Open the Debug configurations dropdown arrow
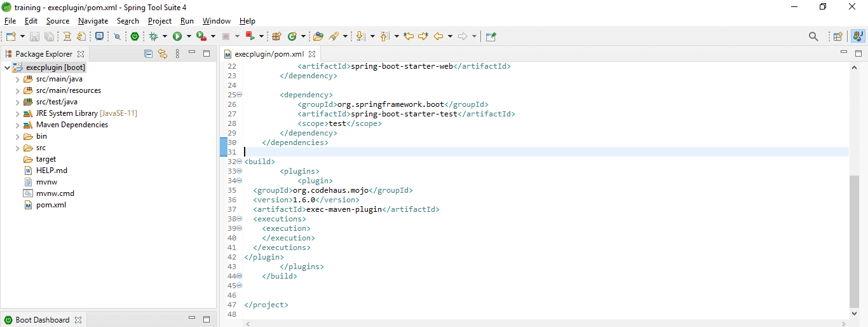This screenshot has height=327, width=868. tap(165, 37)
